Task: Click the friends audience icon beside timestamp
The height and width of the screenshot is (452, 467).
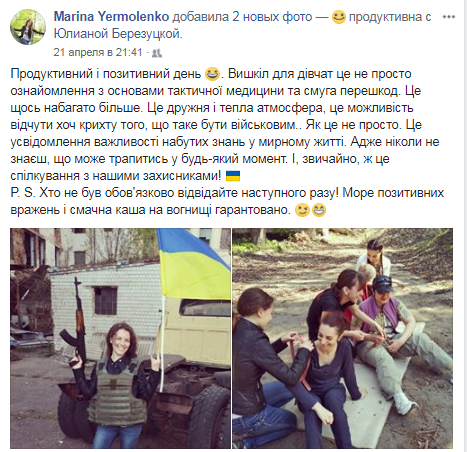Action: (x=157, y=53)
